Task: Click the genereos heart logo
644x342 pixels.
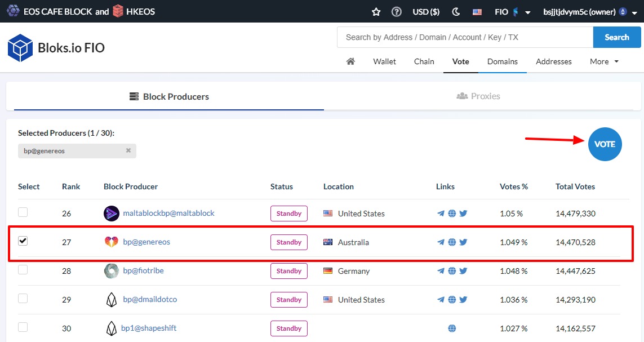Action: pyautogui.click(x=112, y=242)
